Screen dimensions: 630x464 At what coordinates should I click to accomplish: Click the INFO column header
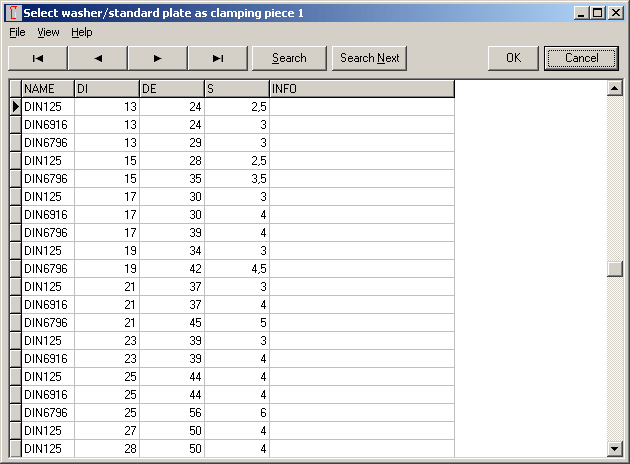361,89
